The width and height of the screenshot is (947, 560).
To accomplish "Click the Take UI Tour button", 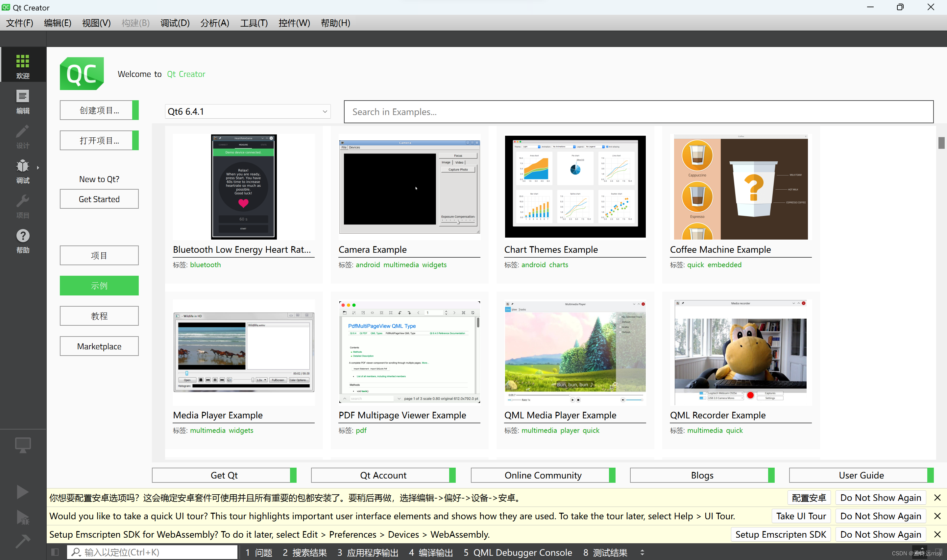I will click(x=801, y=516).
